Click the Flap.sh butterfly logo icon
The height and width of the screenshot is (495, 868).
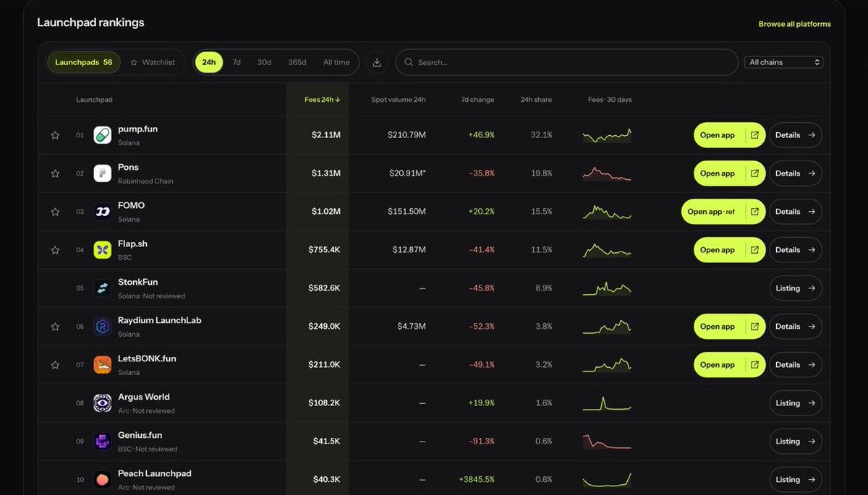(x=102, y=250)
